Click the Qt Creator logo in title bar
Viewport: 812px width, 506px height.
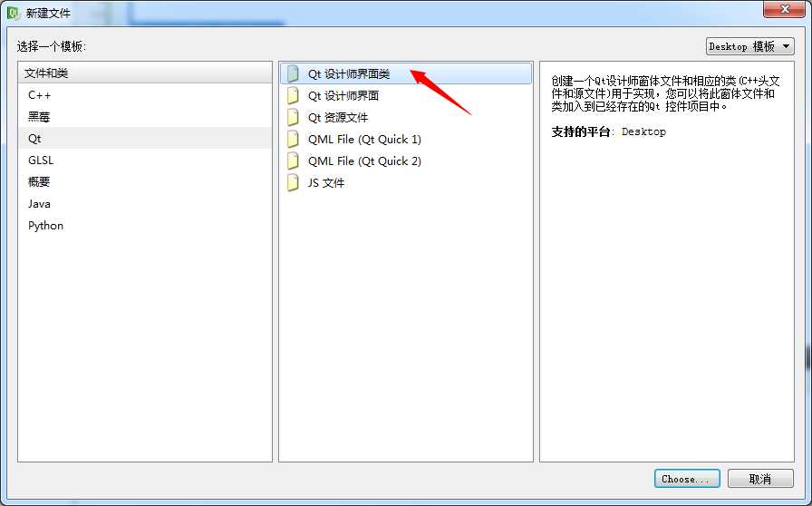pos(14,13)
